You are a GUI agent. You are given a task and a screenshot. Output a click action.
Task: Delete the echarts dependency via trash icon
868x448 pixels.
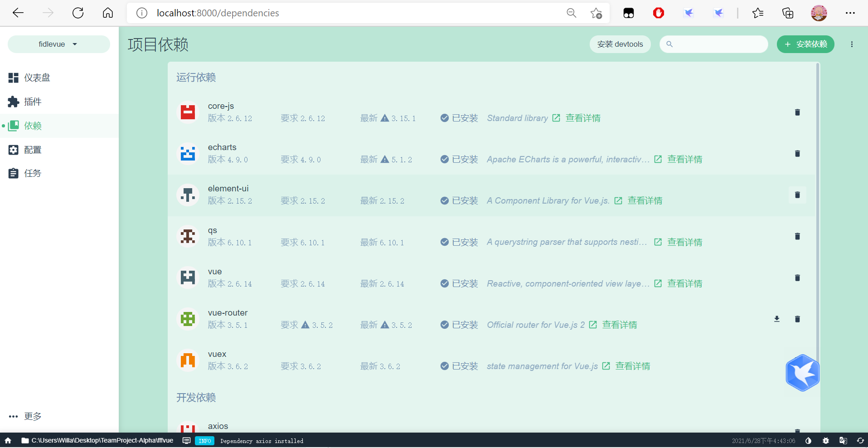click(x=797, y=153)
